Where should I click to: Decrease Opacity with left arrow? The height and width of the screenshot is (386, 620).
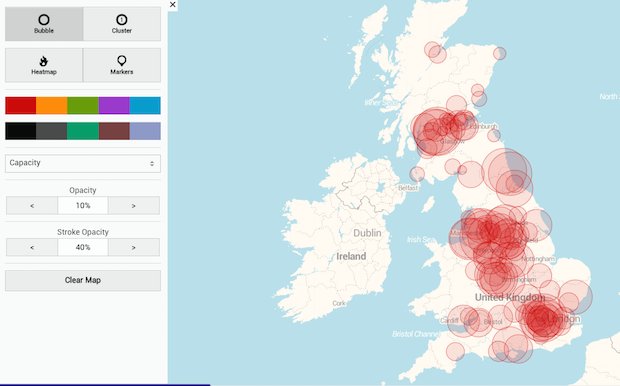click(32, 206)
